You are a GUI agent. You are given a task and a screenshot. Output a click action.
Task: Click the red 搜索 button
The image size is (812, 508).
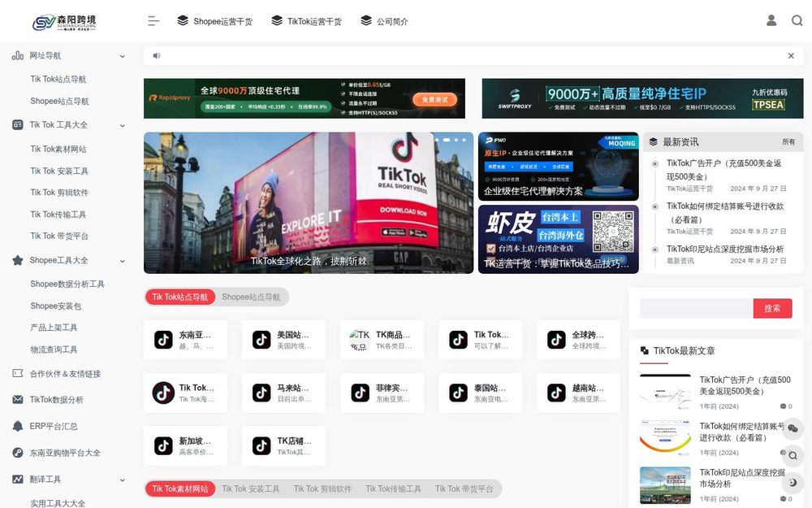pos(772,308)
